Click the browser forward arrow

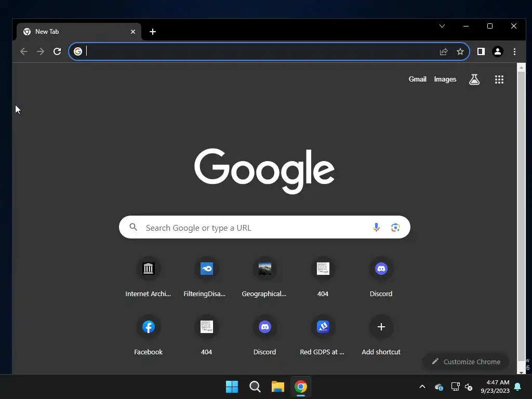(41, 51)
